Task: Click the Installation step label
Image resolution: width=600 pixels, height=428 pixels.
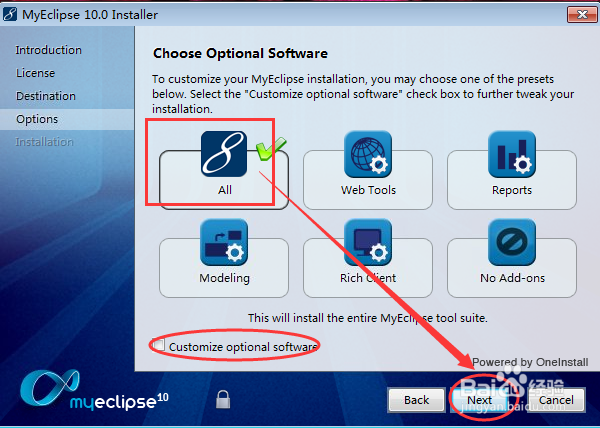Action: point(44,142)
